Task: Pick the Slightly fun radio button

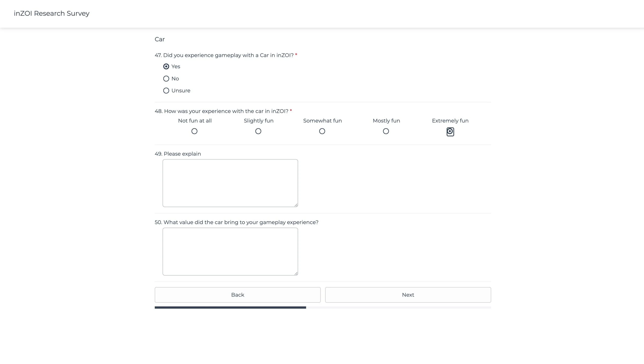Action: pos(258,131)
